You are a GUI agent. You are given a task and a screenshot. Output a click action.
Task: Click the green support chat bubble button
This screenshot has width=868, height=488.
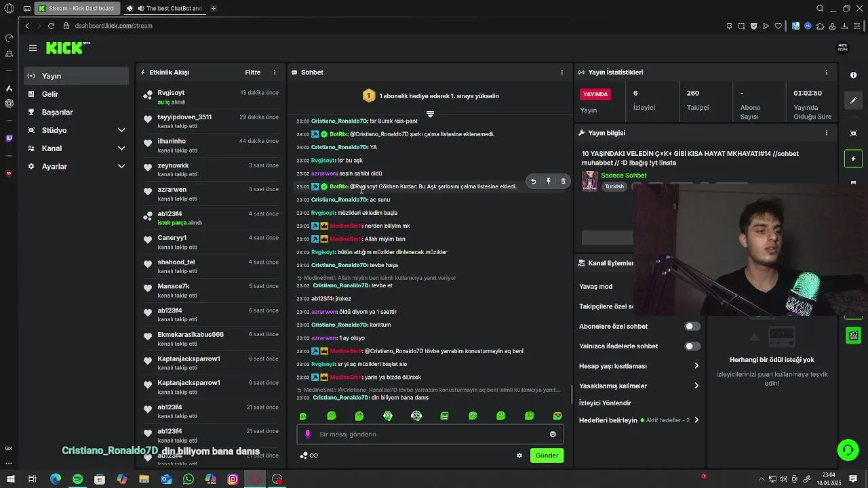click(x=848, y=449)
